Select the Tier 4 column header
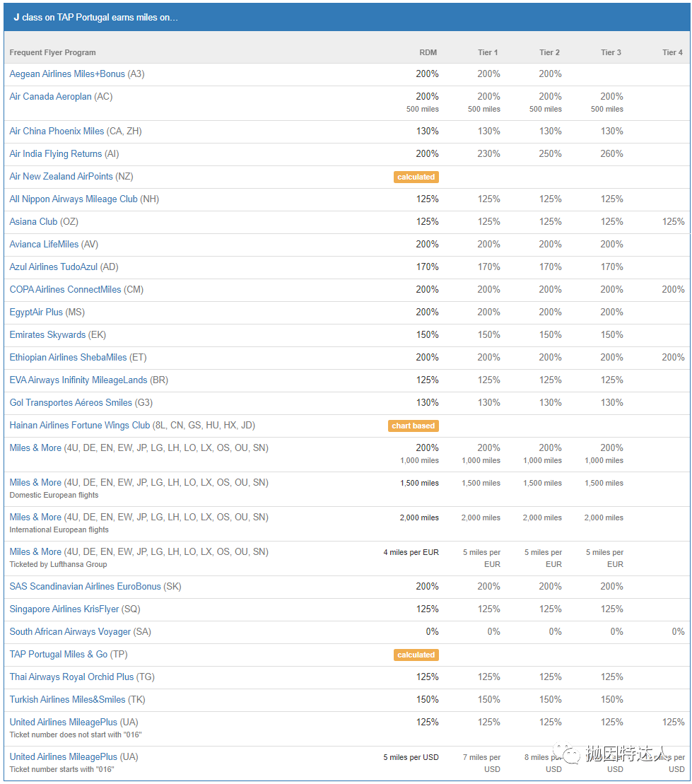This screenshot has width=692, height=784. 672,52
